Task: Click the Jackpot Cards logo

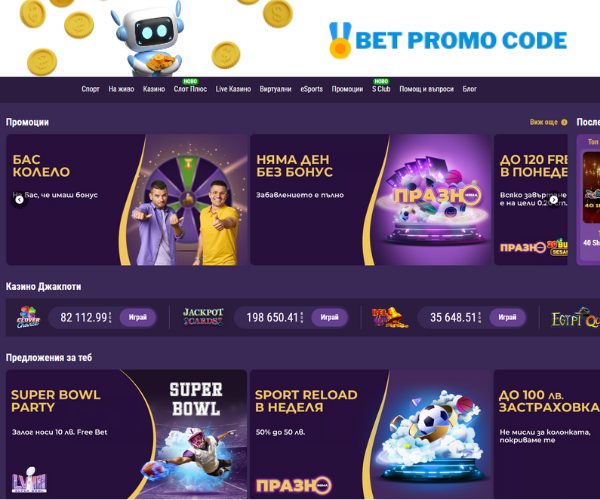Action: [x=203, y=317]
